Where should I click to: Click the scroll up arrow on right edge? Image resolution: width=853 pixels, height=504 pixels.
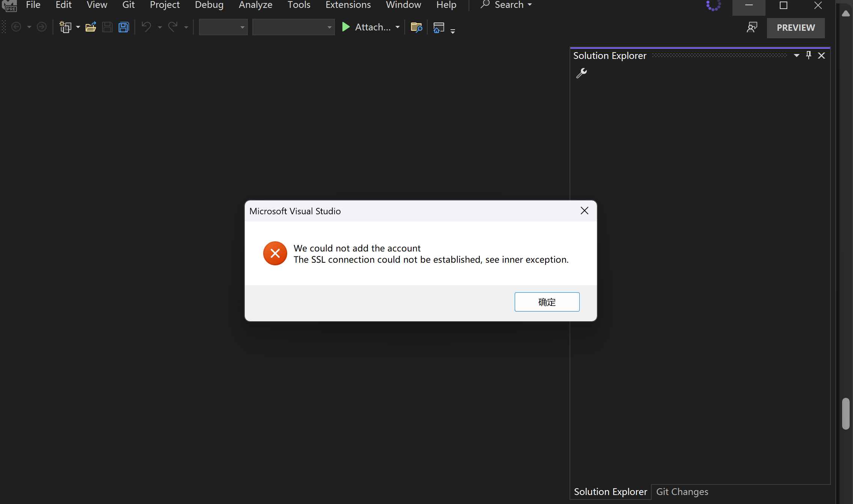coord(845,14)
